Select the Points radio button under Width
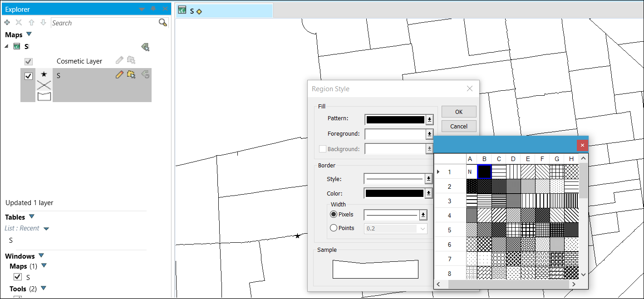This screenshot has width=644, height=299. 334,228
